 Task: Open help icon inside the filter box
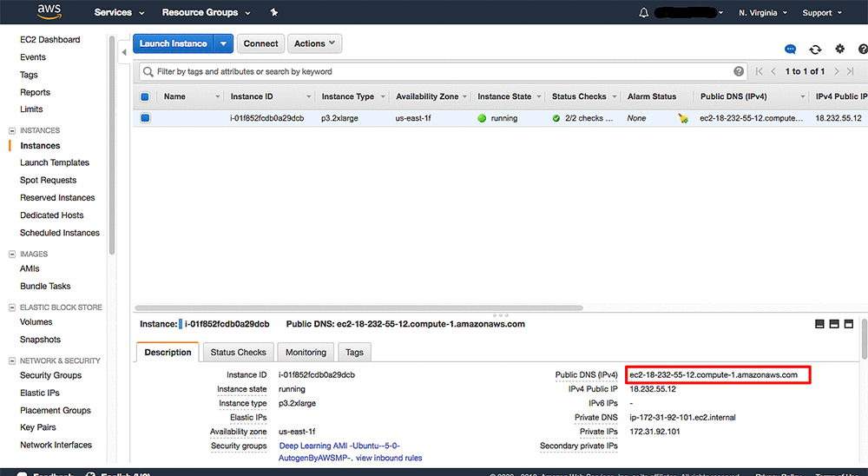pyautogui.click(x=739, y=71)
